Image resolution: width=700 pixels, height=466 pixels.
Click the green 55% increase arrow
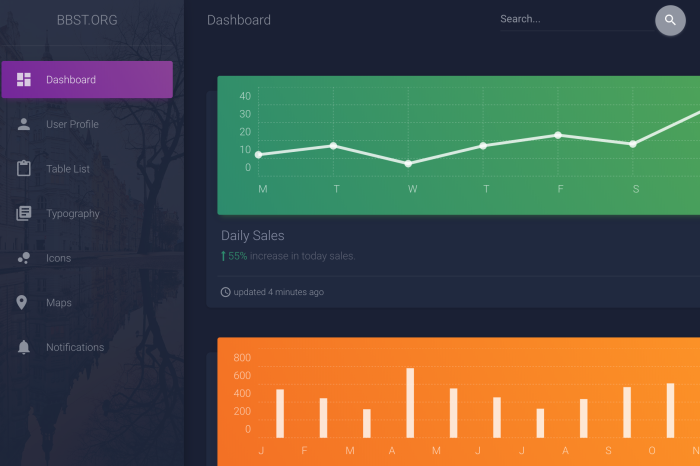tap(224, 256)
